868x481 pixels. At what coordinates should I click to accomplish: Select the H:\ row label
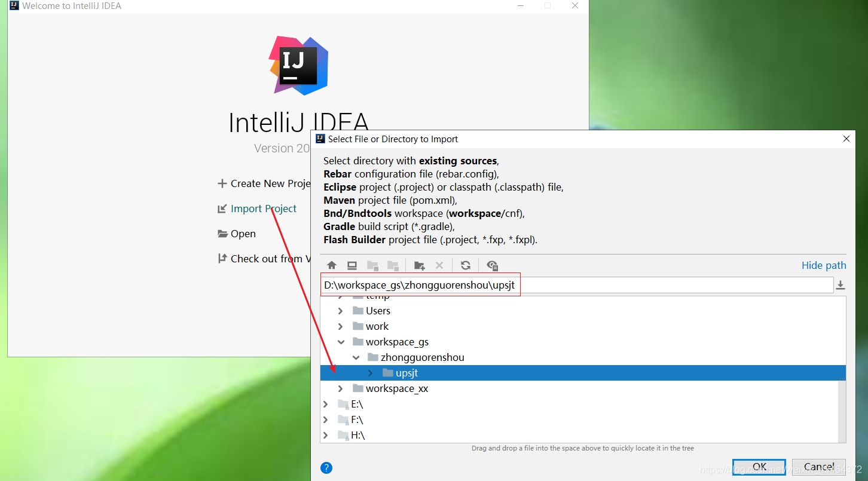(357, 435)
